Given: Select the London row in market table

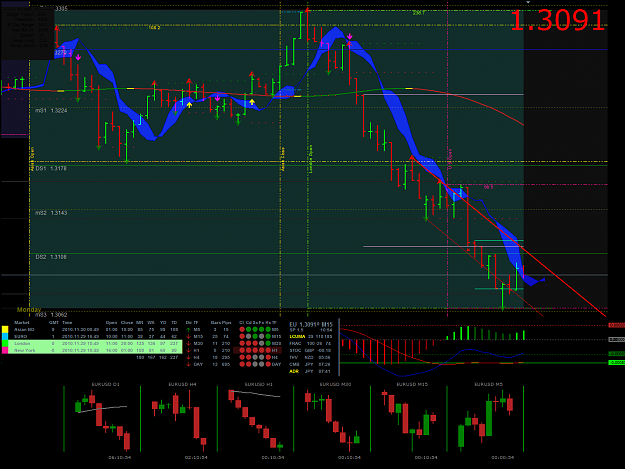Looking at the screenshot, I should [x=95, y=343].
